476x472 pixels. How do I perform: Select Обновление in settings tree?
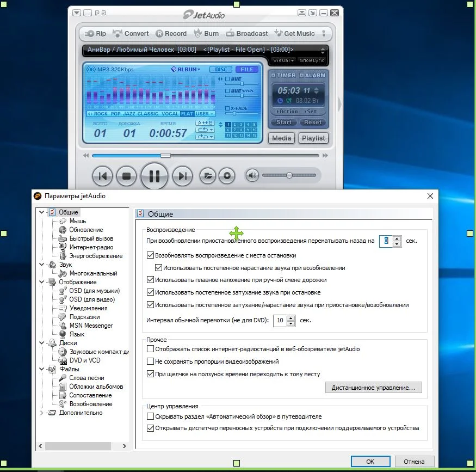[86, 230]
